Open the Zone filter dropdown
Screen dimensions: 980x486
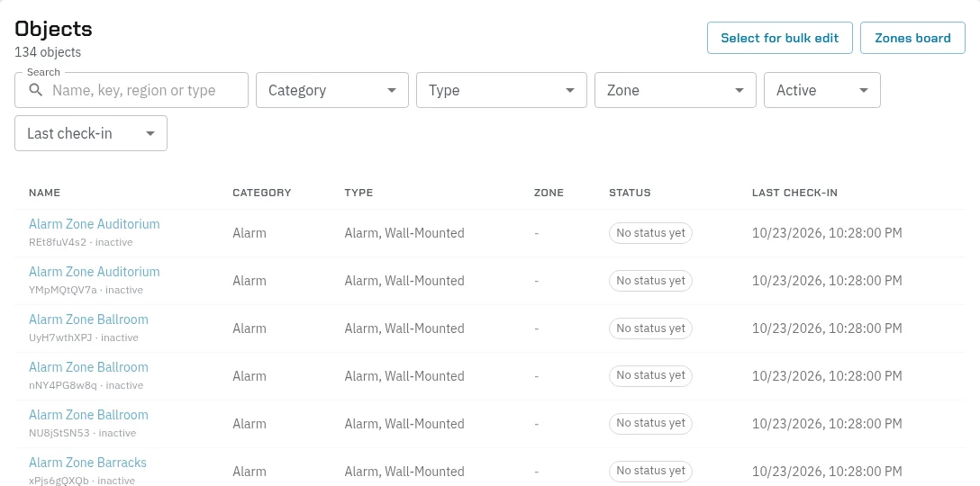[675, 90]
